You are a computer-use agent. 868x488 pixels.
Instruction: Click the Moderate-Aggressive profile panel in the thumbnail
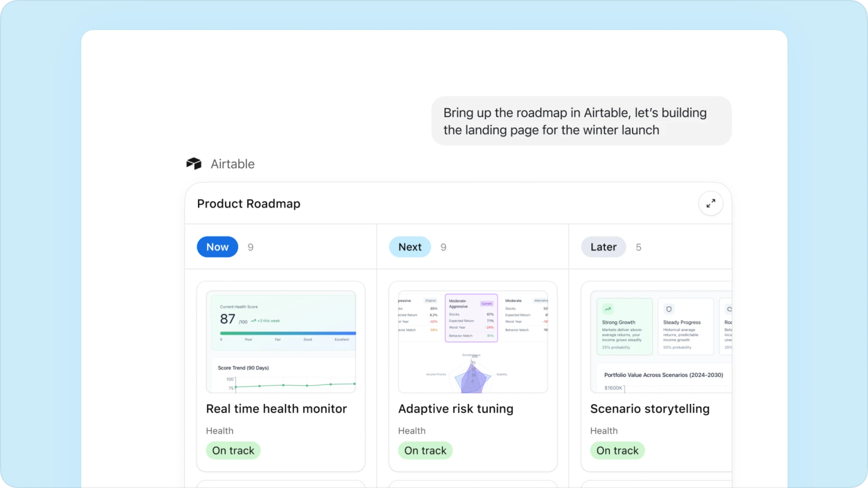tap(471, 318)
